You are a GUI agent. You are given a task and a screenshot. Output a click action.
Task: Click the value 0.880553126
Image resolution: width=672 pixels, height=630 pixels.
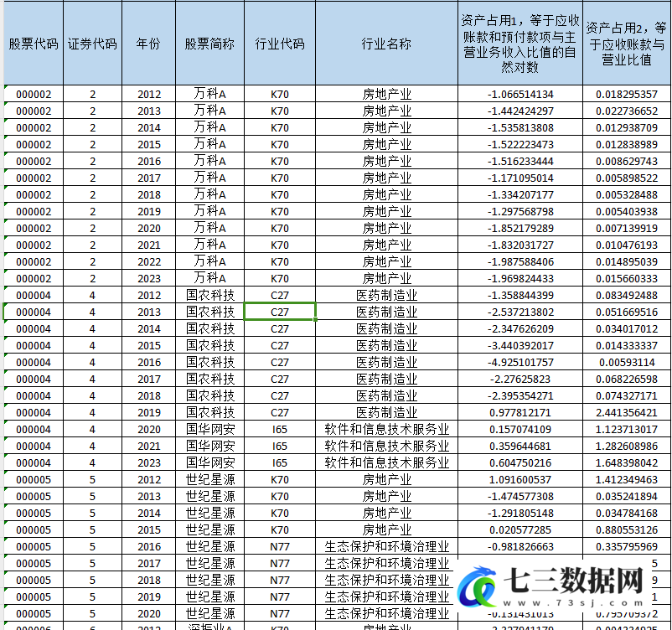627,529
